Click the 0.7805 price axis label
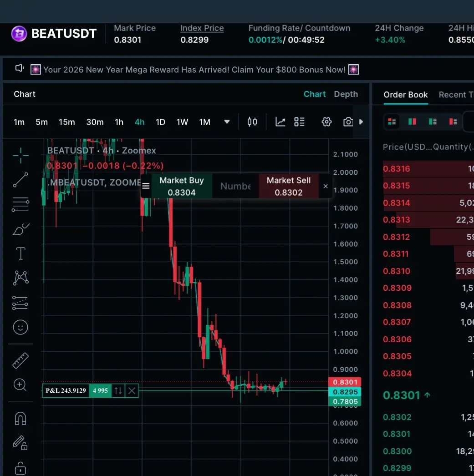Screen dimensions: 474x476 345,402
